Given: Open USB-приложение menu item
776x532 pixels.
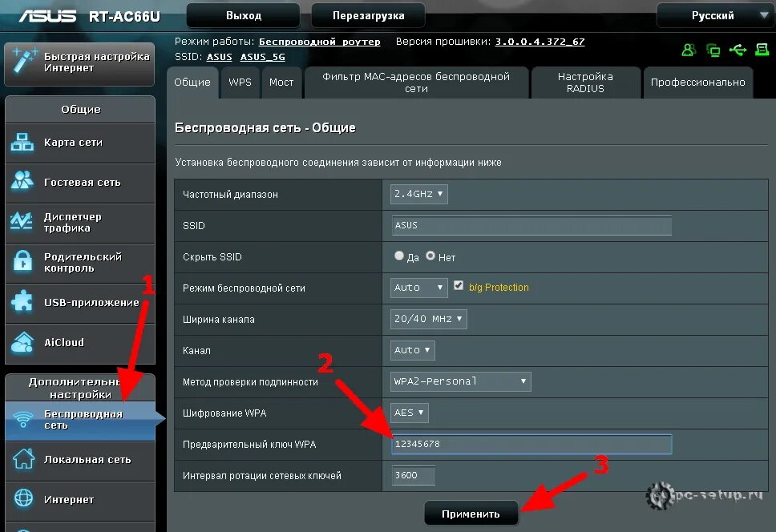Looking at the screenshot, I should click(x=80, y=303).
